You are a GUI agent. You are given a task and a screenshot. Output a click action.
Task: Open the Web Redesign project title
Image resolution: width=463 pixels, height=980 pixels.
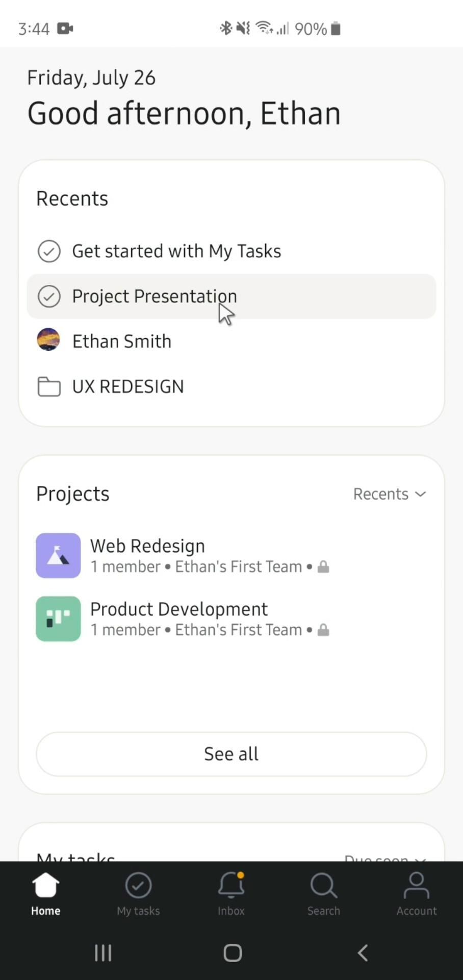[147, 546]
